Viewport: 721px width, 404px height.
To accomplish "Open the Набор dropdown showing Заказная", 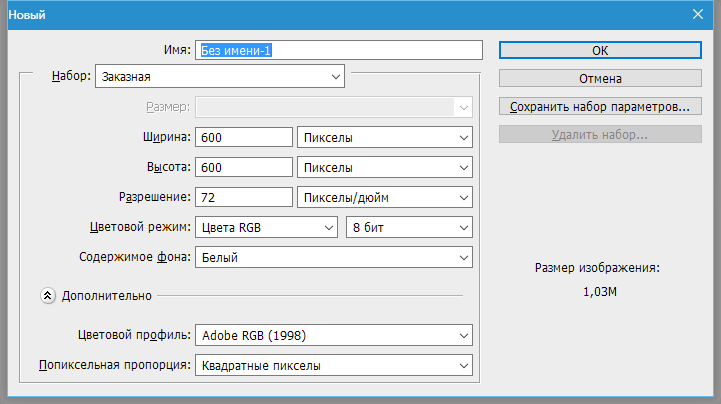I will coord(220,76).
